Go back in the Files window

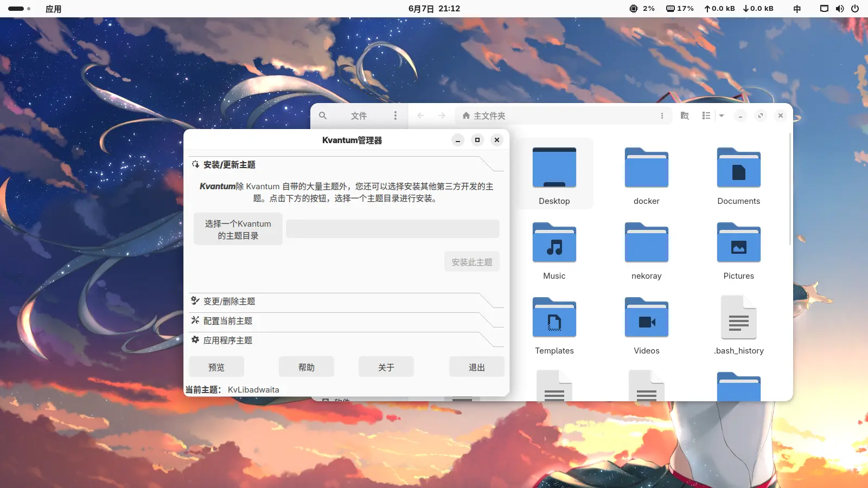tap(420, 115)
